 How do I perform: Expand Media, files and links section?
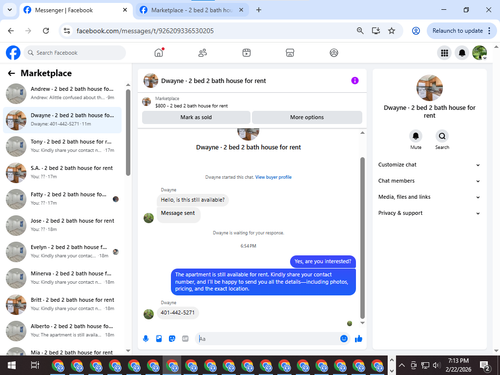[429, 197]
